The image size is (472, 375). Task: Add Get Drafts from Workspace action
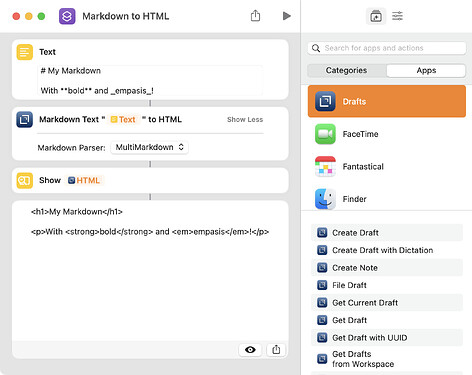[387, 359]
